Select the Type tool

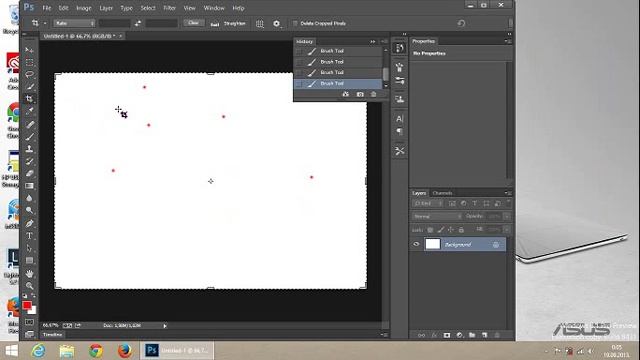click(x=29, y=236)
